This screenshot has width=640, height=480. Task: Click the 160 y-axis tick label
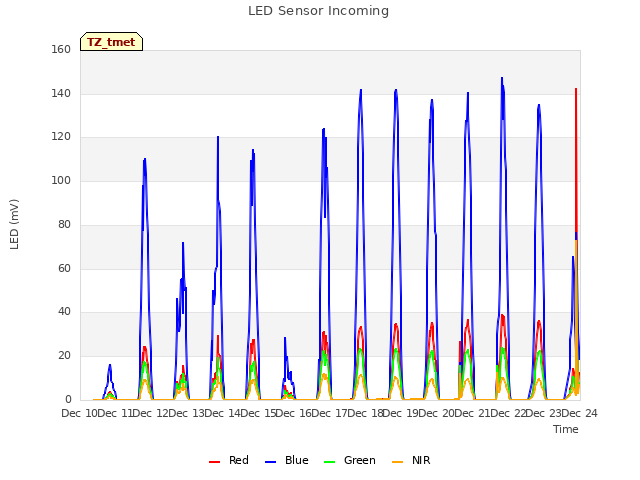coord(61,49)
